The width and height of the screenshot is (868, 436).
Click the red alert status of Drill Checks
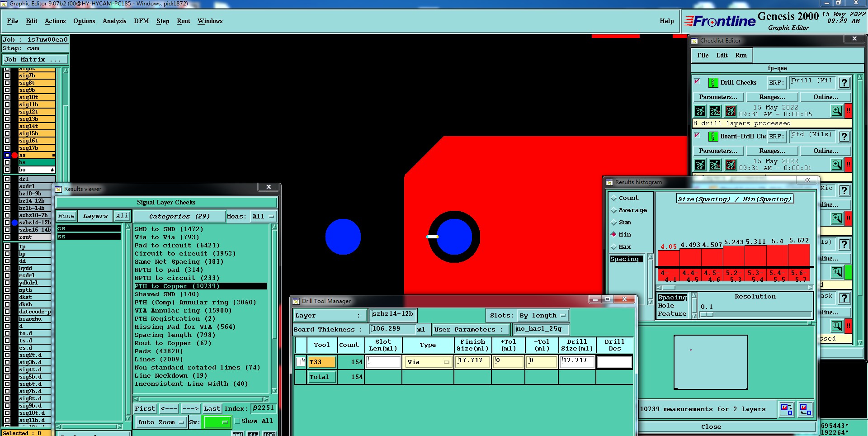[849, 111]
